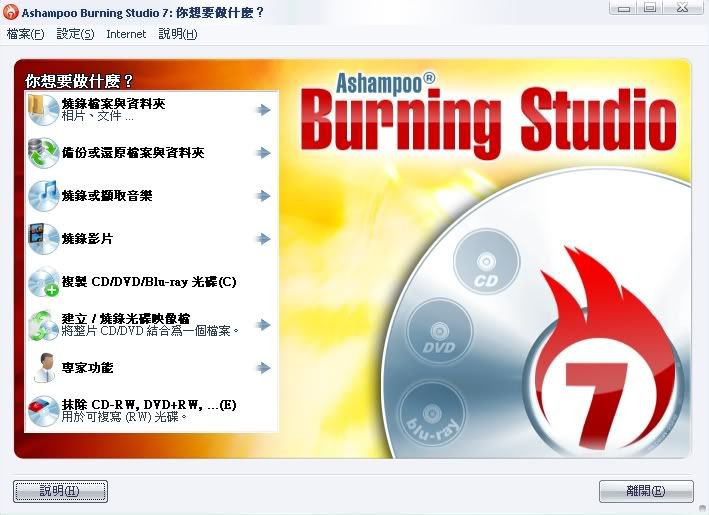The width and height of the screenshot is (709, 515).
Task: Expand arrow beside 專家功能
Action: [263, 368]
